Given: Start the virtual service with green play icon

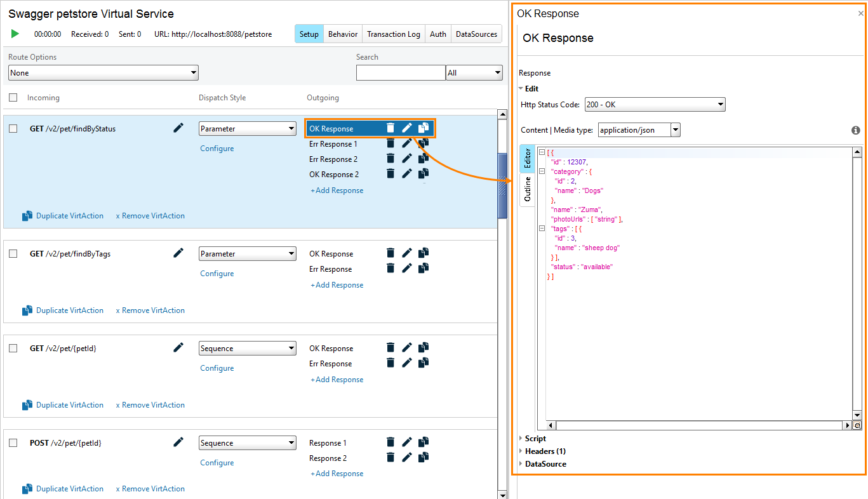Looking at the screenshot, I should 15,34.
